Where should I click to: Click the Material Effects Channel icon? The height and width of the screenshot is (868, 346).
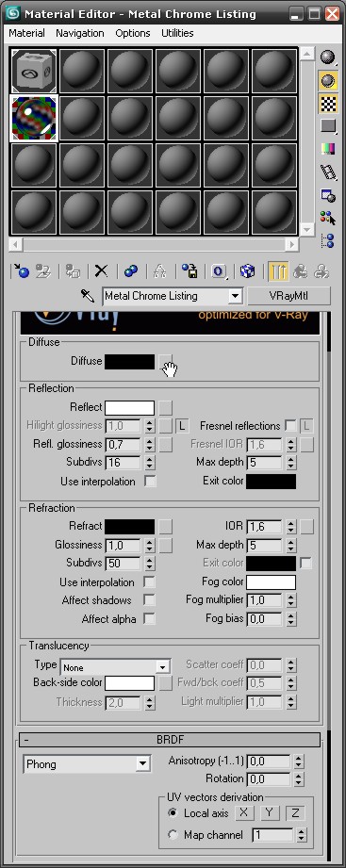(219, 270)
